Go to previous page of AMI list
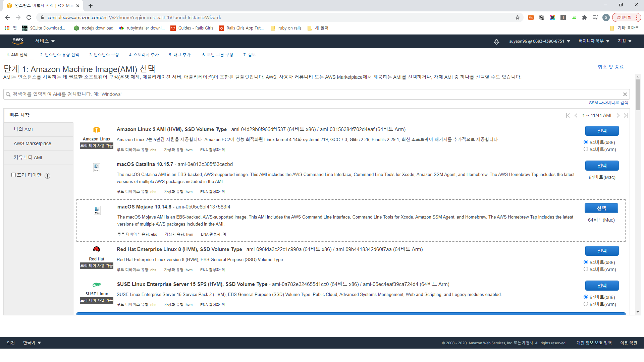 click(x=576, y=115)
